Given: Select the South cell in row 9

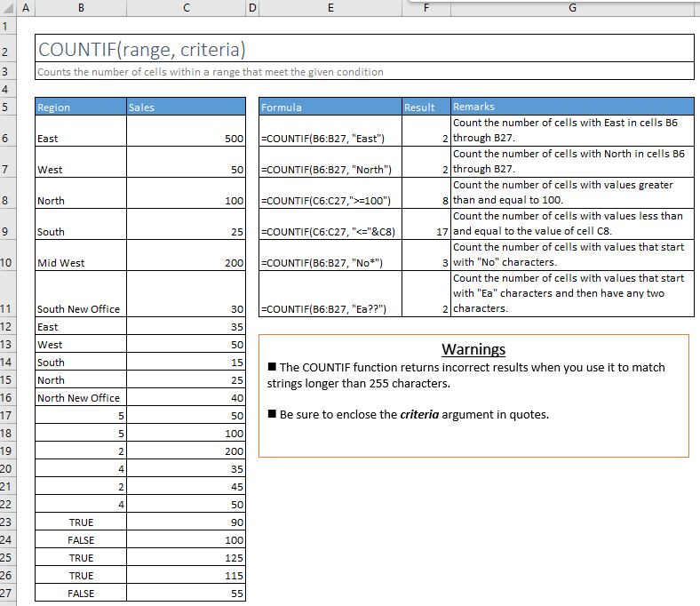Looking at the screenshot, I should point(81,224).
